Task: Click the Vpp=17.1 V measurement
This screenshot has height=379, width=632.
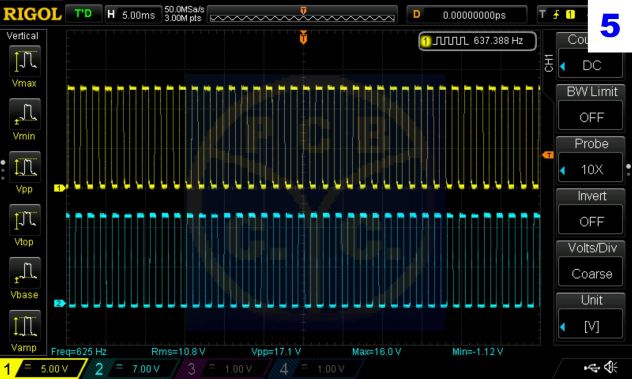Action: (276, 351)
